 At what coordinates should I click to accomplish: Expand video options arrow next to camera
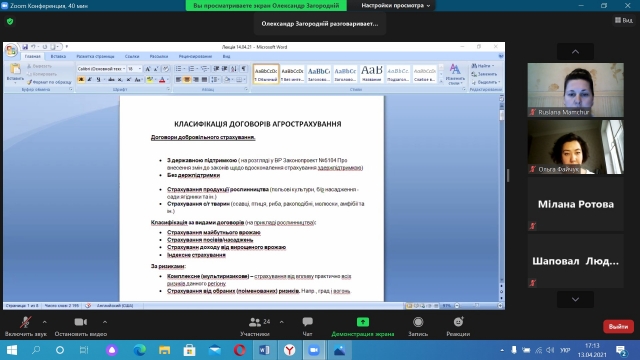point(105,322)
